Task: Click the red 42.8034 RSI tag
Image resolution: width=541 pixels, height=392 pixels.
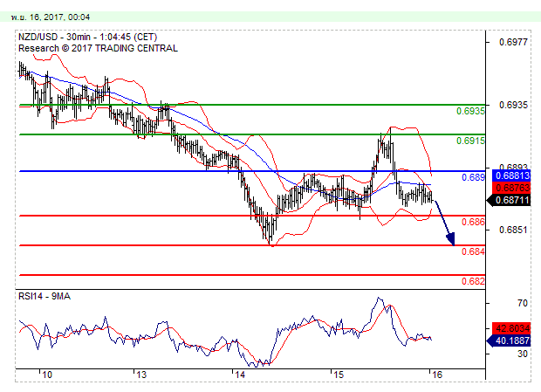Action: [511, 327]
